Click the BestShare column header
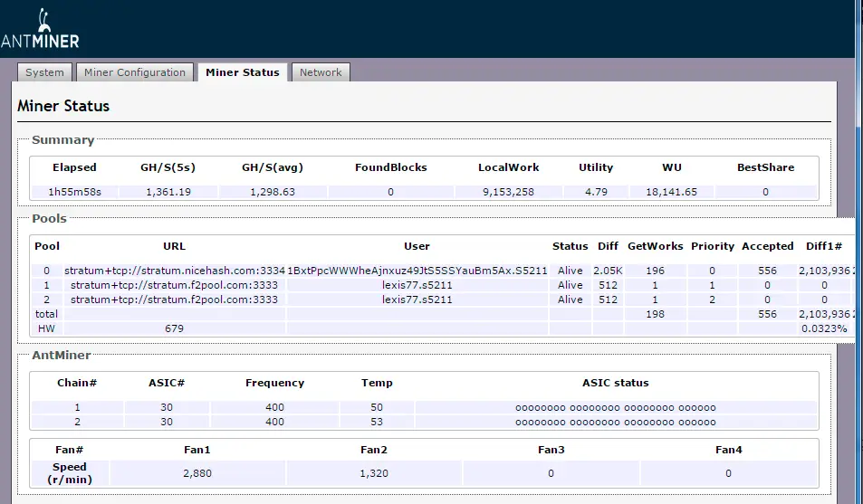 (765, 167)
